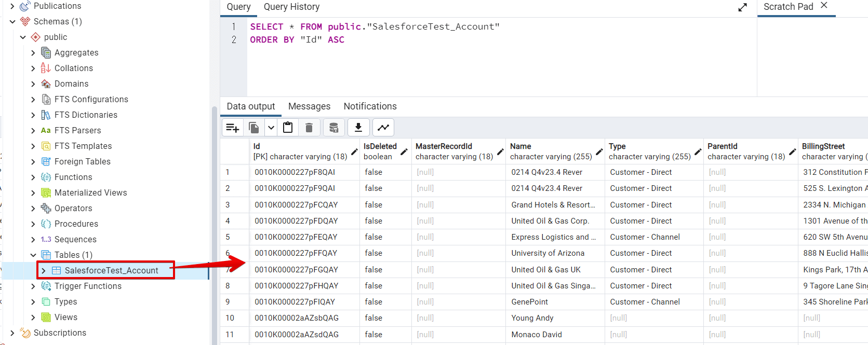
Task: Download results as CSV file
Action: [x=358, y=128]
